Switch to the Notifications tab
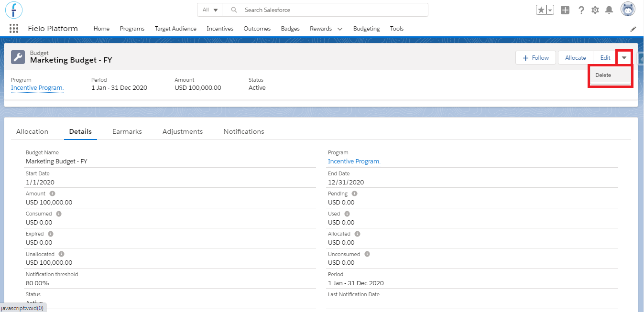Viewport: 644px width, 312px height. coord(244,131)
